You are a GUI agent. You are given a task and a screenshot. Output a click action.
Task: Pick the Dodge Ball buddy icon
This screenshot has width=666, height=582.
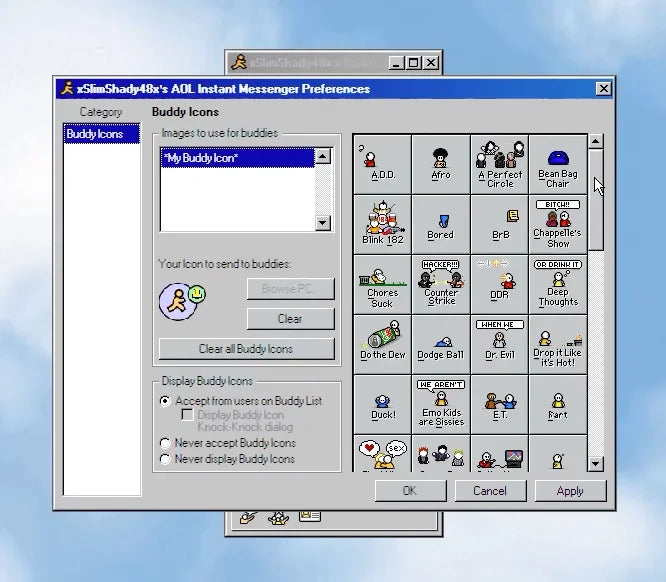[x=441, y=343]
